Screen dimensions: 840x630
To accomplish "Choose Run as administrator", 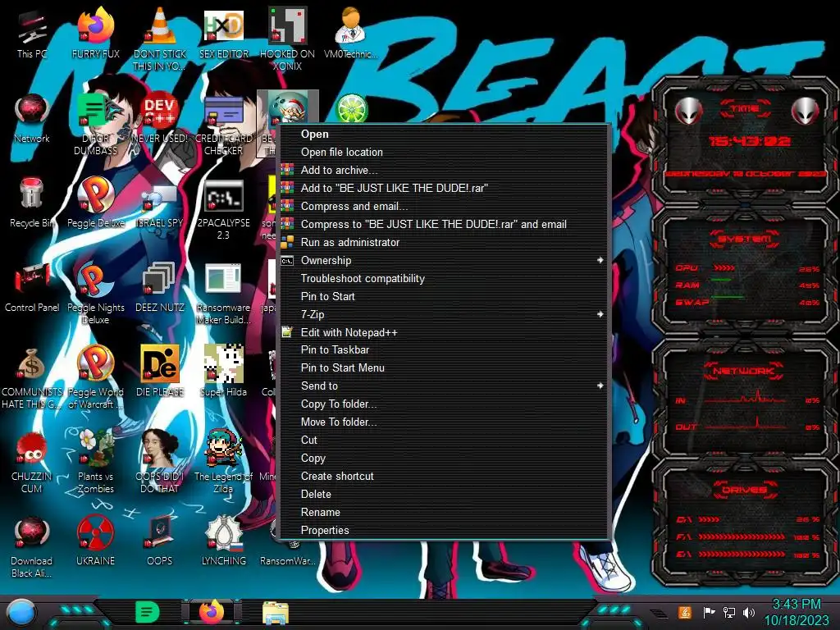I will point(444,242).
